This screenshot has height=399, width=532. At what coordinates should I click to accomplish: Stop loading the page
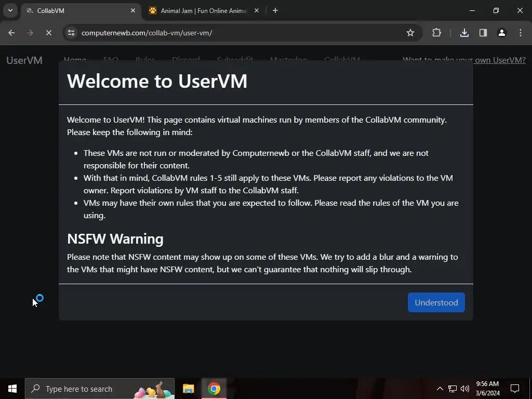[x=48, y=33]
